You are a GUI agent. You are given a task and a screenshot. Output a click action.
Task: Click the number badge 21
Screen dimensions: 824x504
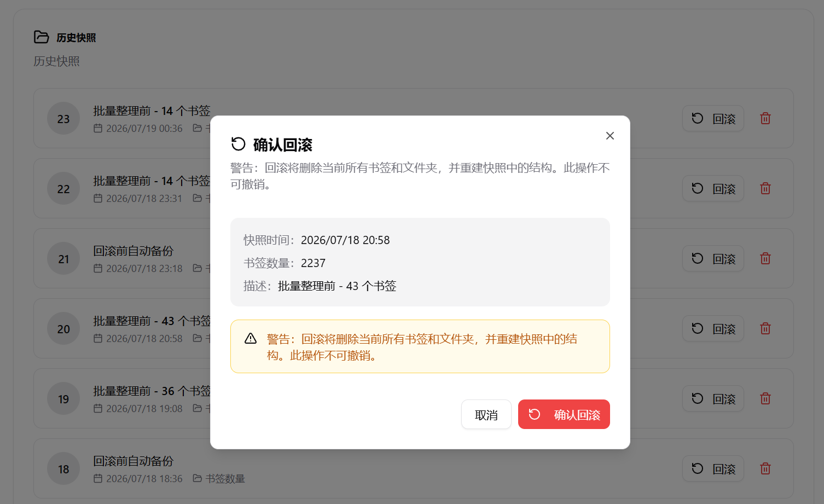point(63,258)
